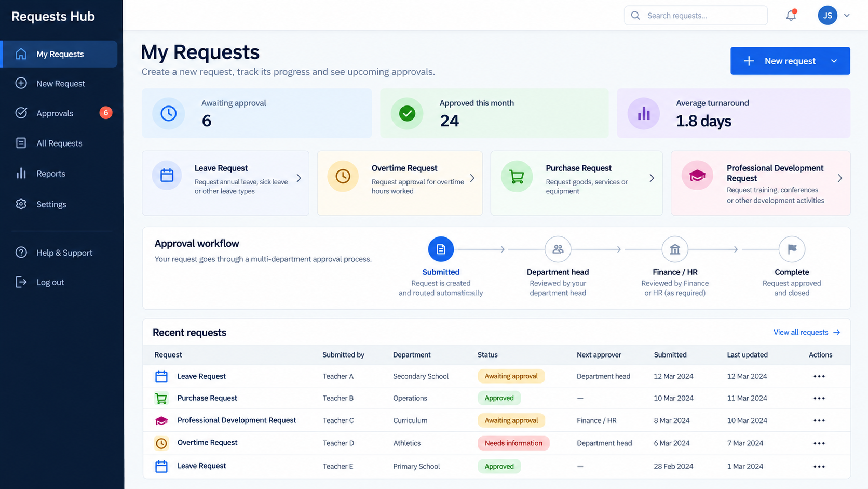The image size is (868, 489).
Task: Click the Last updated column header
Action: pos(747,355)
